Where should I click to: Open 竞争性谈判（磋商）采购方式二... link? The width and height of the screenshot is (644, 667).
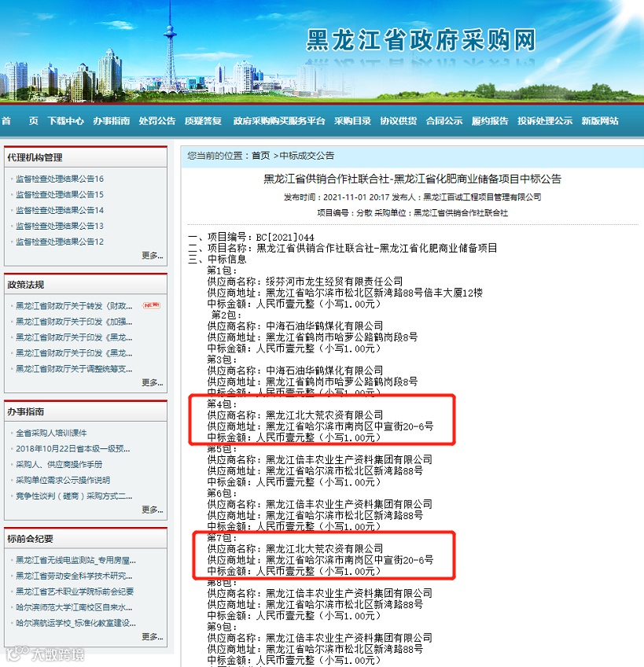click(74, 496)
